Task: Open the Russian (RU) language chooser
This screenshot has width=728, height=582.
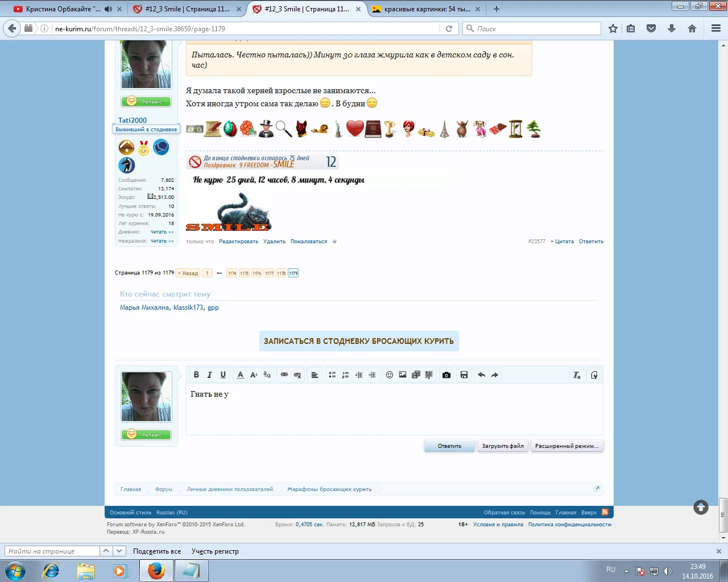Action: 172,513
